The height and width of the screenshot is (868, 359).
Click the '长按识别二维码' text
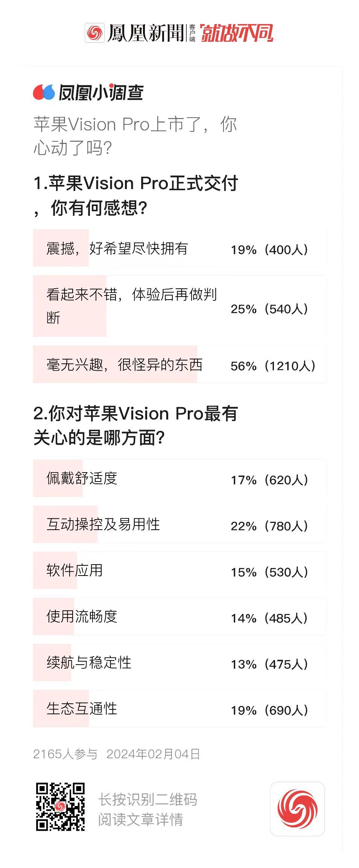148,799
